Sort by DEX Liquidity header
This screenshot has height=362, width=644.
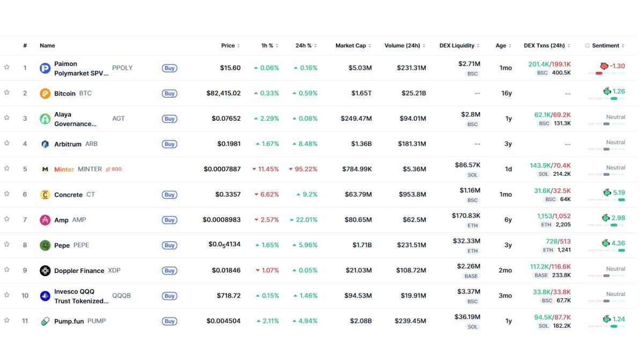point(460,46)
